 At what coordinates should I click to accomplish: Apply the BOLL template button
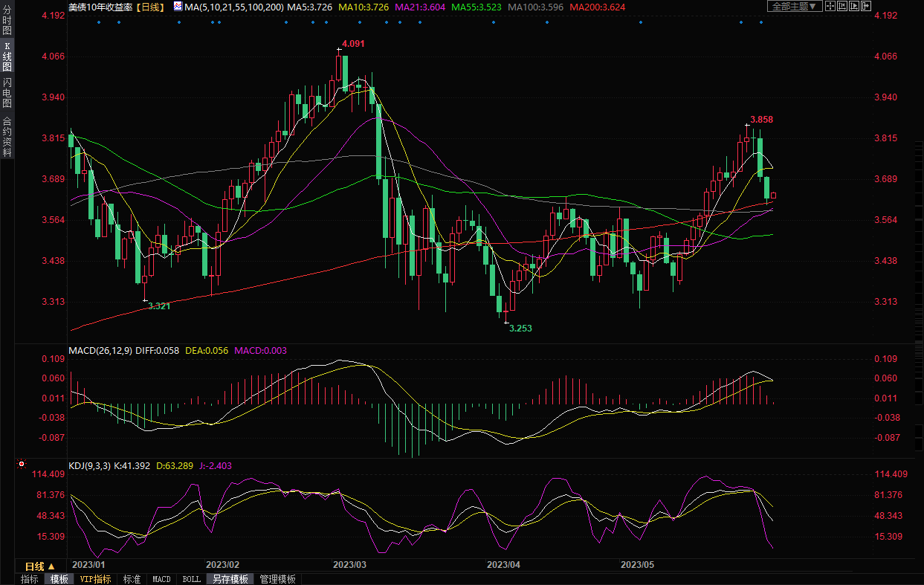point(191,579)
